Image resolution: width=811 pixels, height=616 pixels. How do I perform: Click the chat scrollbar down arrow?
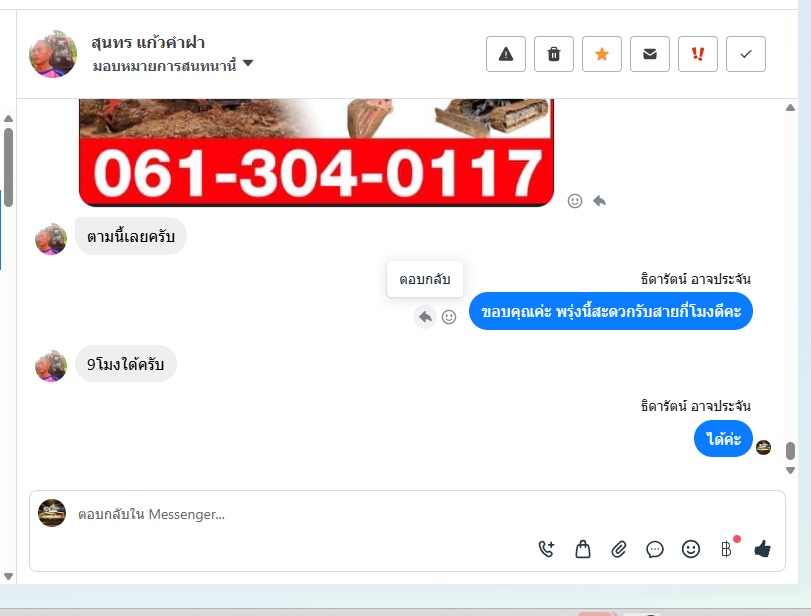tap(790, 470)
